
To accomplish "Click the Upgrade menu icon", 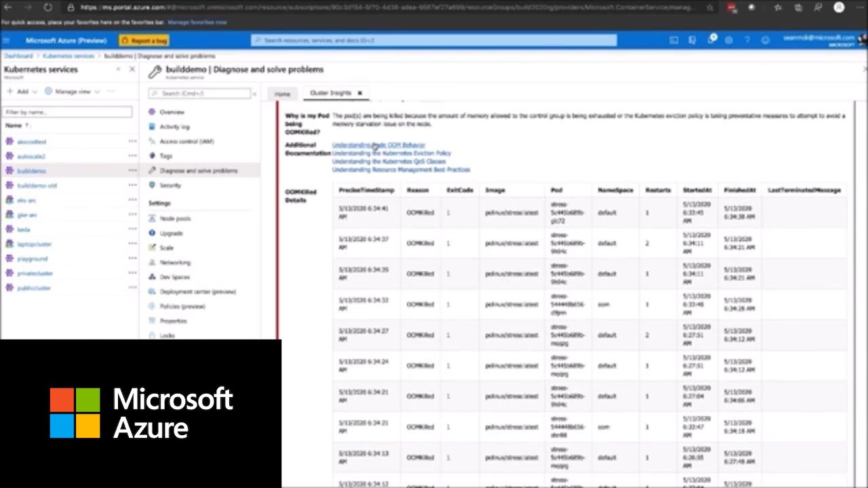I will [x=153, y=233].
